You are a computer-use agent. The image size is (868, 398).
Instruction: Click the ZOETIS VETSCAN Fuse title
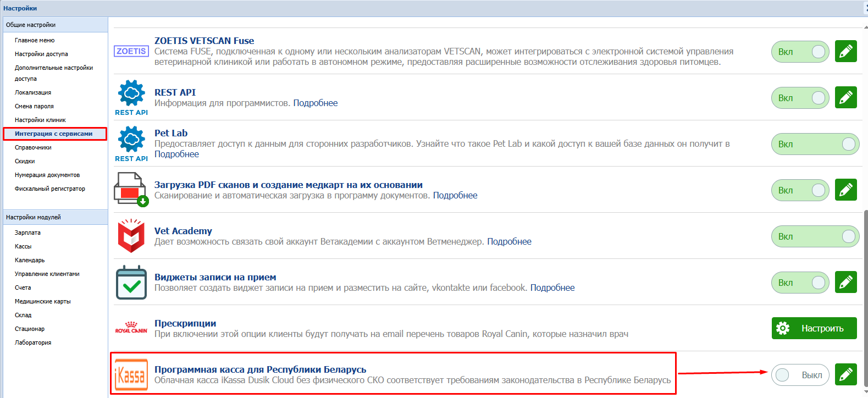tap(204, 41)
